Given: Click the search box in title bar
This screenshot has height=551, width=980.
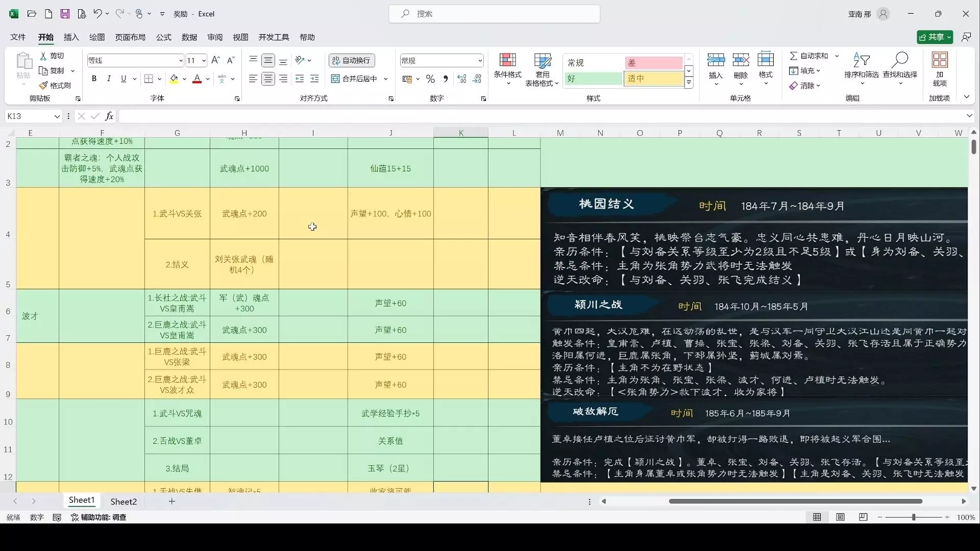Looking at the screenshot, I should click(494, 14).
